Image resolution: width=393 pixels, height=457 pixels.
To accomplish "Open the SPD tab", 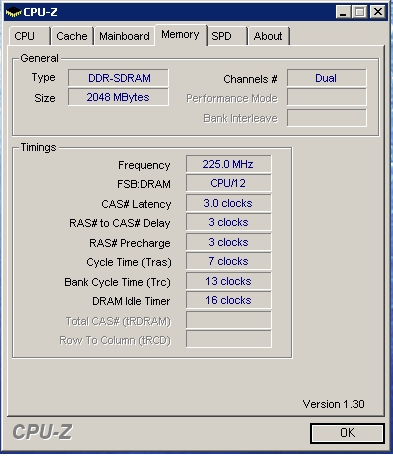I will [x=227, y=36].
